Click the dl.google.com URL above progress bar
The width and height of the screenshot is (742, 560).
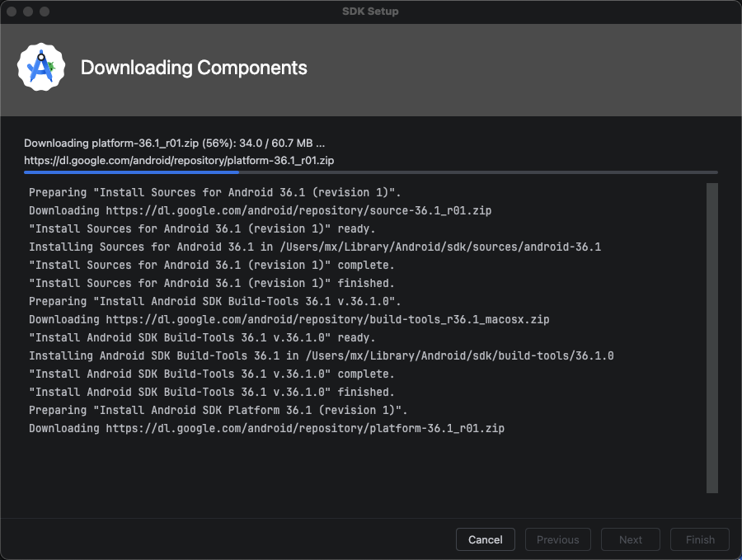(179, 161)
